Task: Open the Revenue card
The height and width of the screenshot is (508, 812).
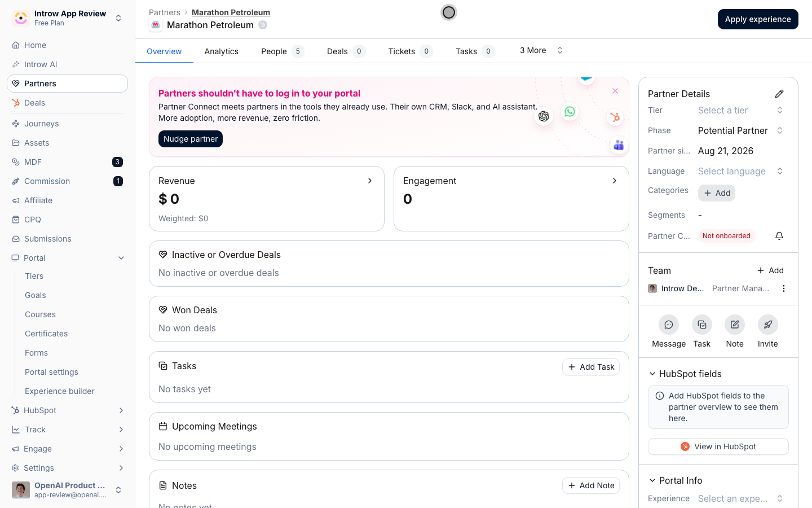Action: (x=267, y=199)
